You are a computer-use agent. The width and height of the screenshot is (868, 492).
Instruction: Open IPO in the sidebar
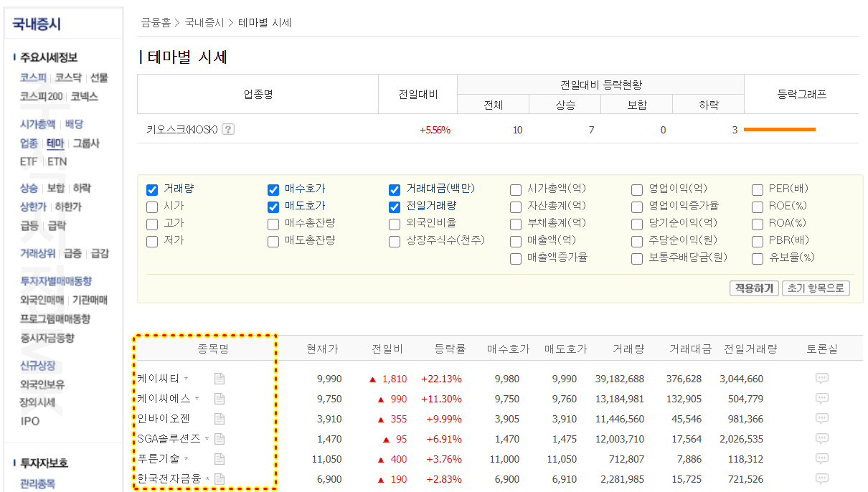coord(30,421)
